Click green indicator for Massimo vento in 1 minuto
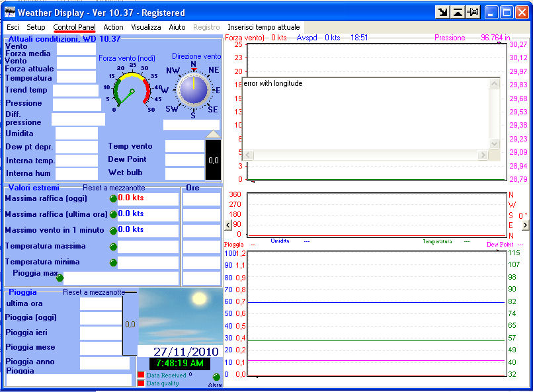533x392 pixels. coord(113,231)
